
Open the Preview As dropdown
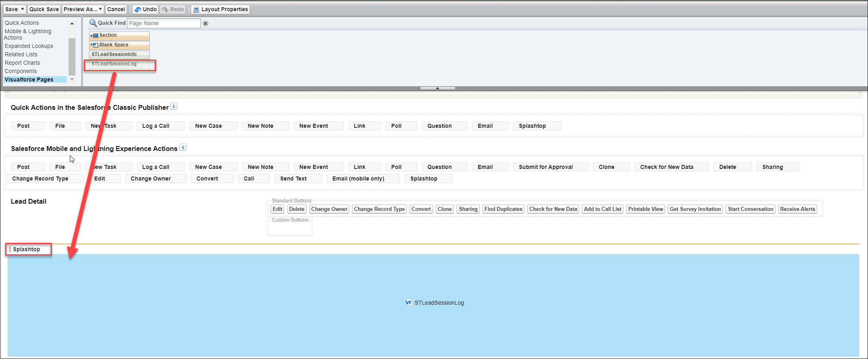pos(83,9)
